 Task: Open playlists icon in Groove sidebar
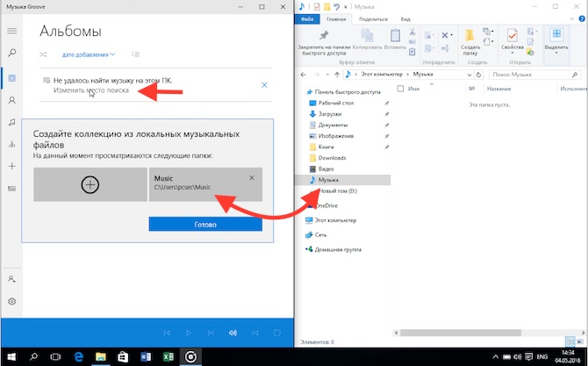[x=12, y=188]
